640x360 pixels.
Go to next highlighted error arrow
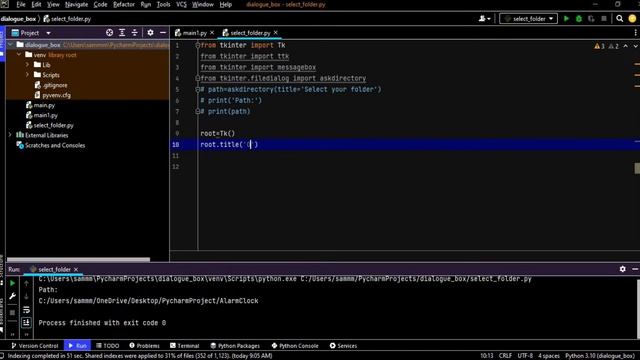[636, 46]
